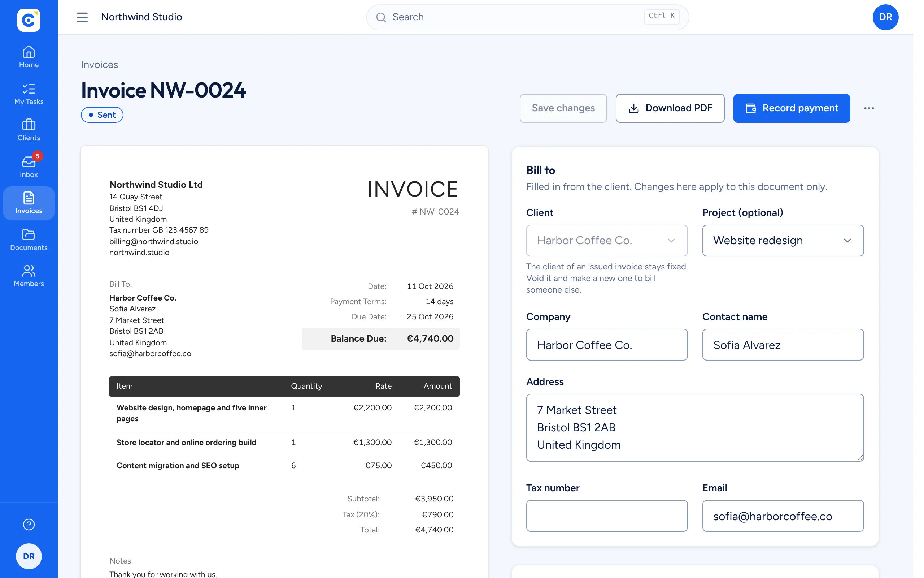Follow the Invoices breadcrumb link
The height and width of the screenshot is (578, 924).
tap(99, 65)
